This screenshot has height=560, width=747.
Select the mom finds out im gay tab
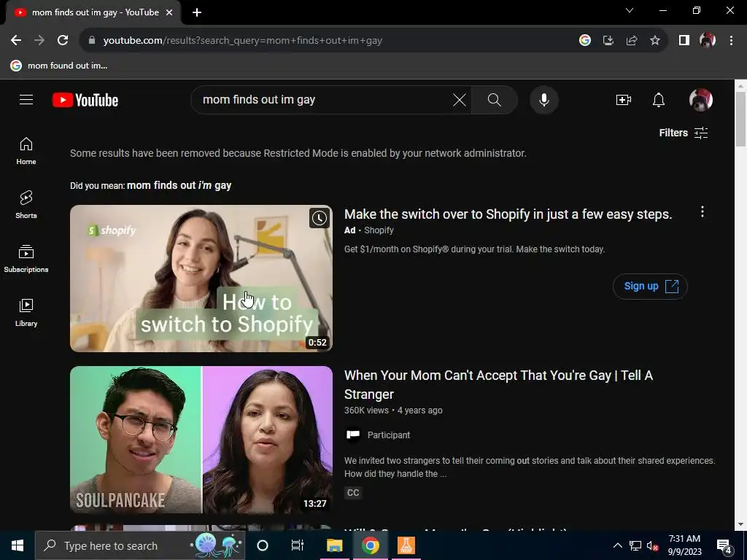[93, 12]
